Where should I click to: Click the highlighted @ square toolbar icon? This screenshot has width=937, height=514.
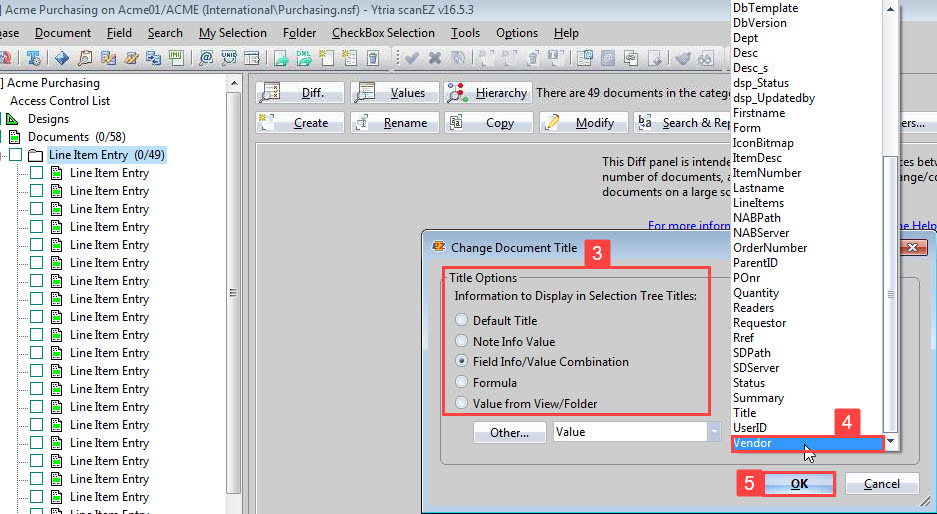(x=608, y=57)
